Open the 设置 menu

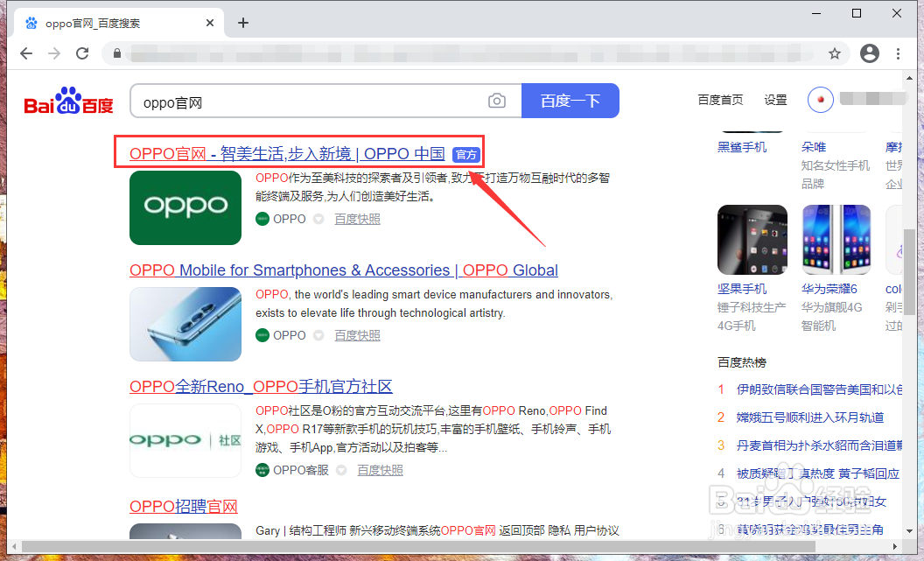[x=775, y=100]
